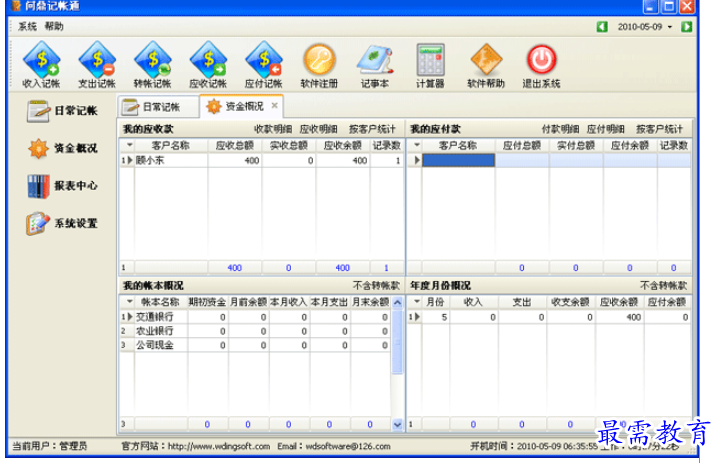719x464 pixels.
Task: Open 应付明细 link
Action: [606, 129]
